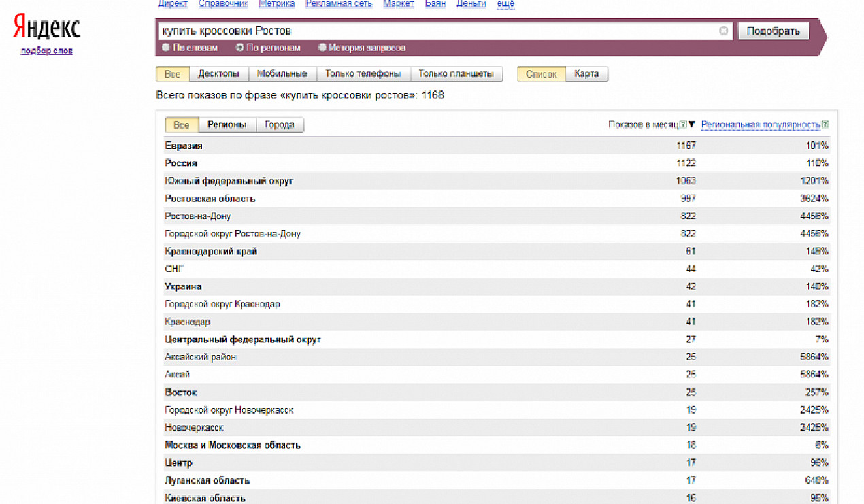Switch to the Регионы tab

(x=227, y=124)
